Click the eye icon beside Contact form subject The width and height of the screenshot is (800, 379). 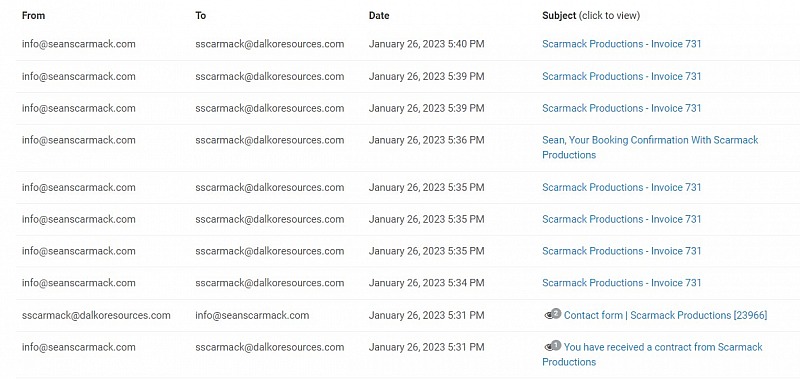[552, 315]
